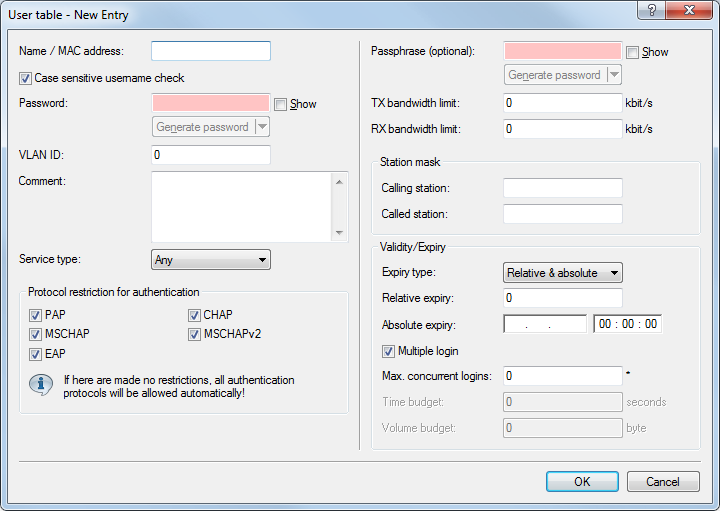Disable the Multiple login checkbox

tap(389, 351)
